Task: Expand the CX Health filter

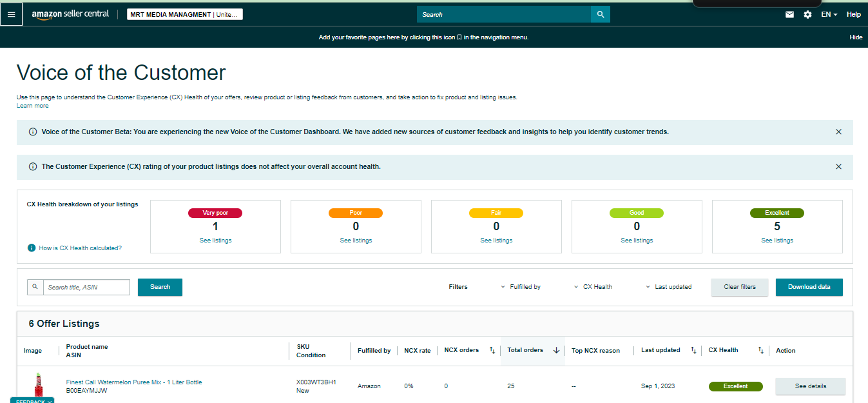Action: (593, 287)
